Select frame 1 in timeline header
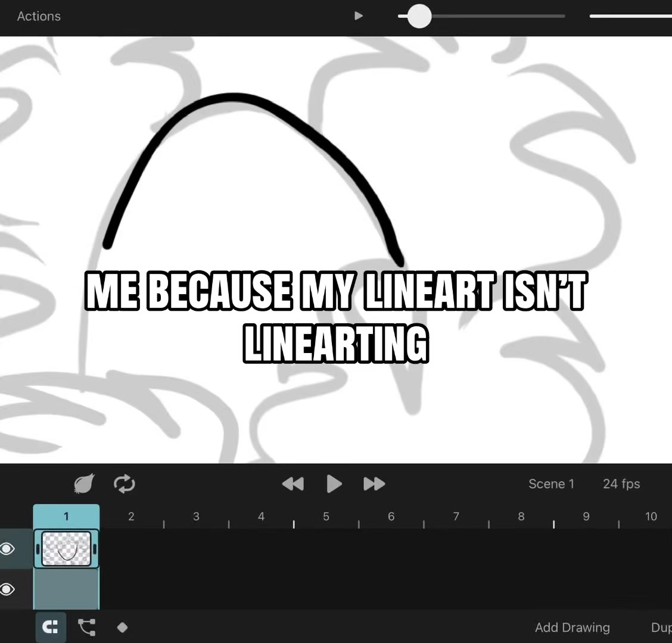Screen dimensions: 672x643 (x=66, y=517)
